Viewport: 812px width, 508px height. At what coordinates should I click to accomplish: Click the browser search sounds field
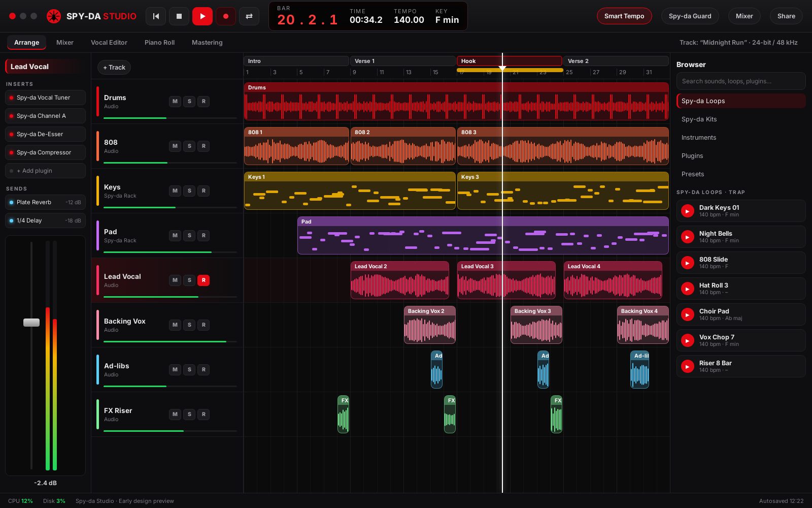tap(740, 81)
